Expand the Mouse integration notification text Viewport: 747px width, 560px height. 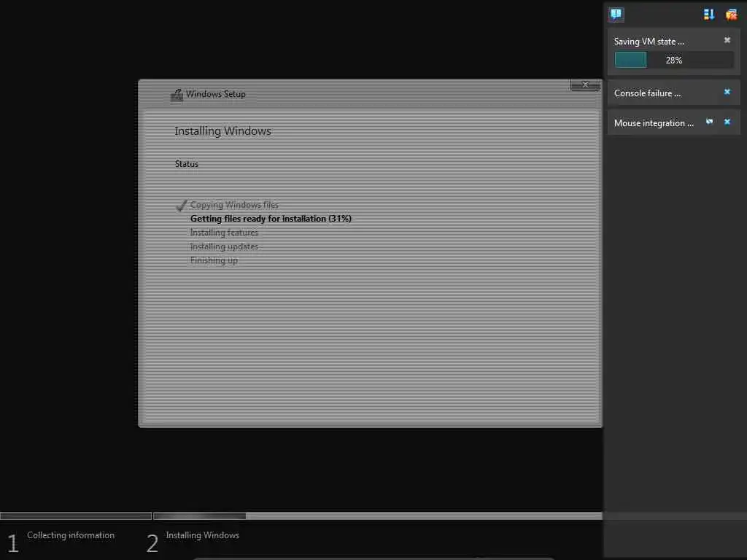(654, 123)
